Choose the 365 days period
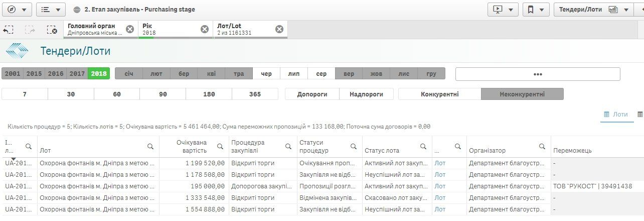Screen dimensions: 644x221 [x=255, y=94]
